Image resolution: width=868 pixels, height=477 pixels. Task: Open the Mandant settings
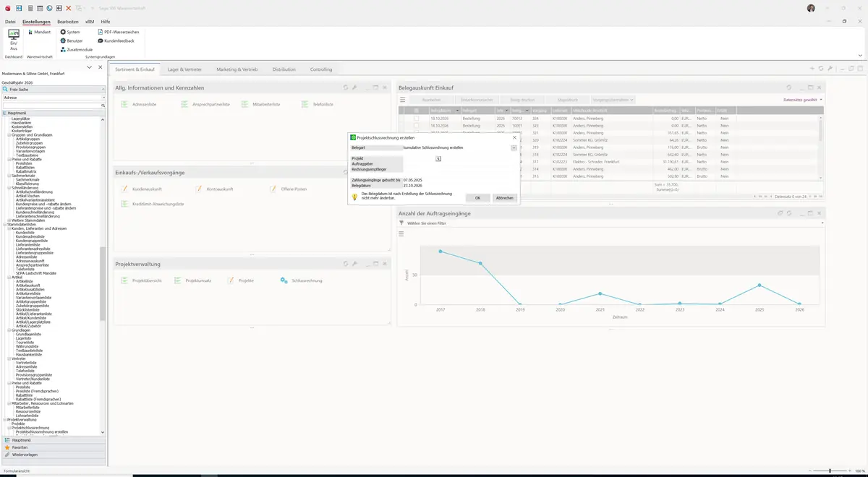pos(39,32)
